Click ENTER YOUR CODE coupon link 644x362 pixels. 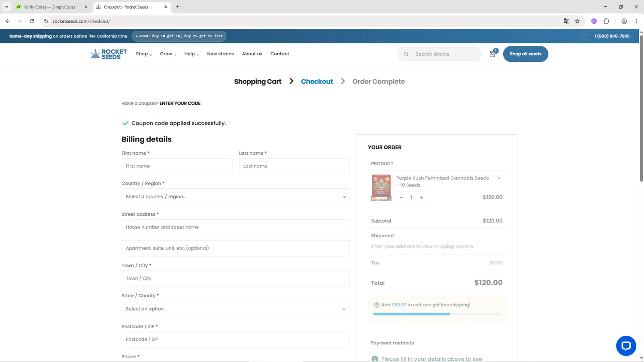click(180, 103)
